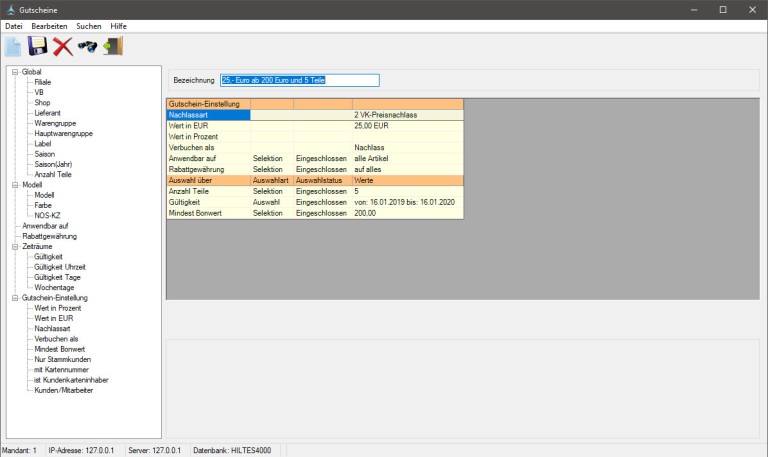This screenshot has height=457, width=768.
Task: Collapse the Global tree node
Action: pos(14,72)
